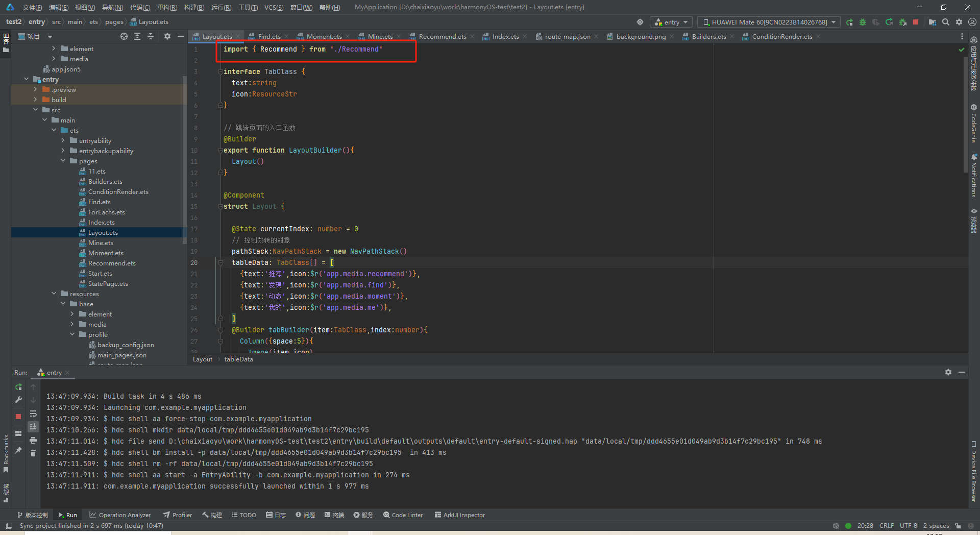Viewport: 980px width, 535px height.
Task: Click UTF-8 encoding in status bar
Action: 909,525
